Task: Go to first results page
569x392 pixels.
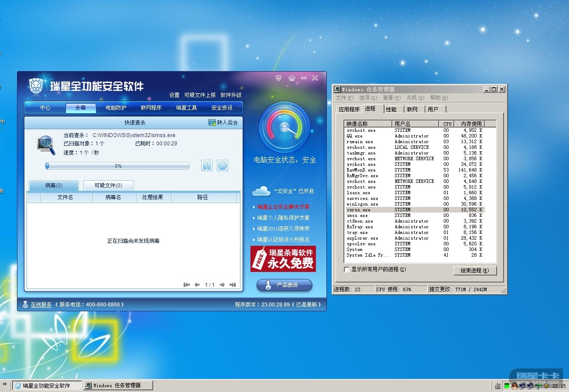Action: pos(187,285)
